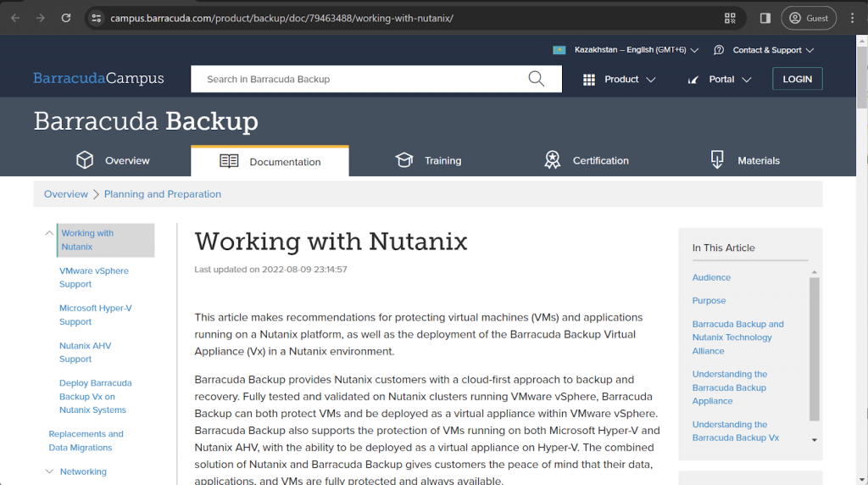Toggle the browser side panel icon
The image size is (868, 485).
click(x=765, y=19)
